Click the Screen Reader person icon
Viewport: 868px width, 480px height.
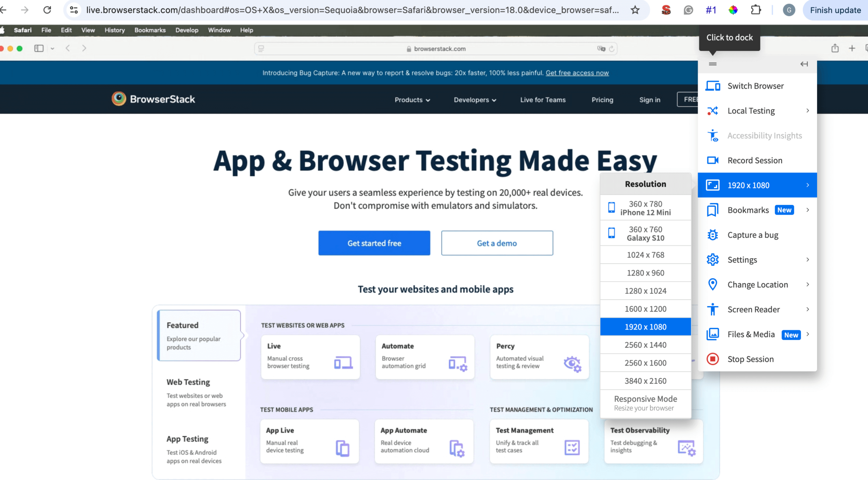712,310
